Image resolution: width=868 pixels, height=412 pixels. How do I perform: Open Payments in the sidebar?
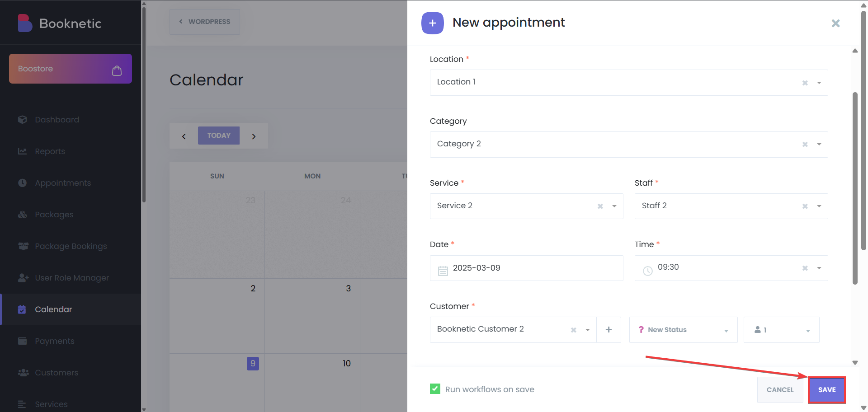[55, 341]
